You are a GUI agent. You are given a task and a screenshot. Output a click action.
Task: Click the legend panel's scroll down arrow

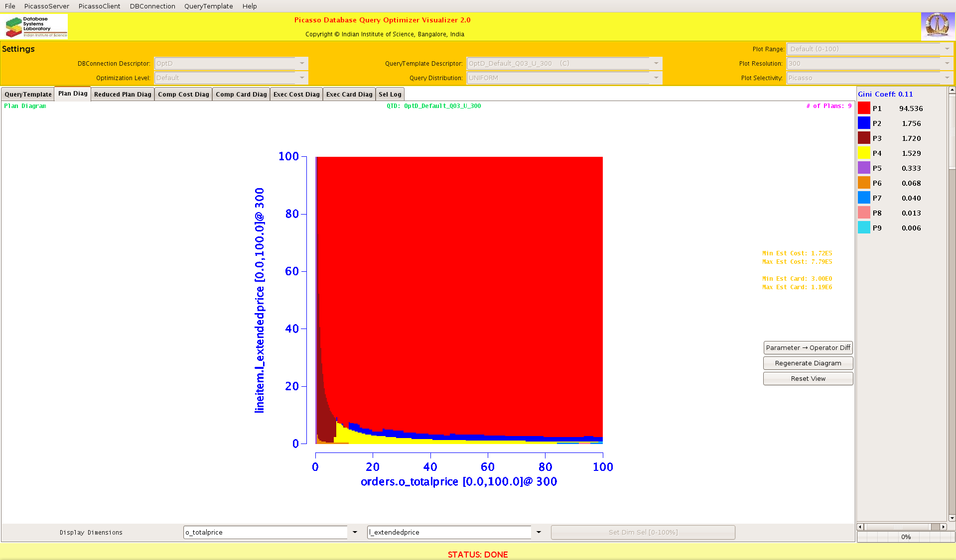(x=952, y=518)
